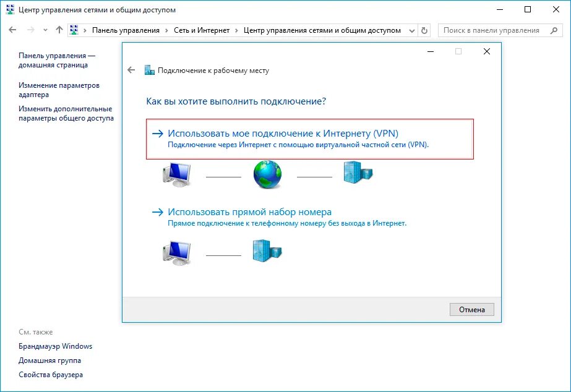Click the search magnifier icon

coord(554,30)
